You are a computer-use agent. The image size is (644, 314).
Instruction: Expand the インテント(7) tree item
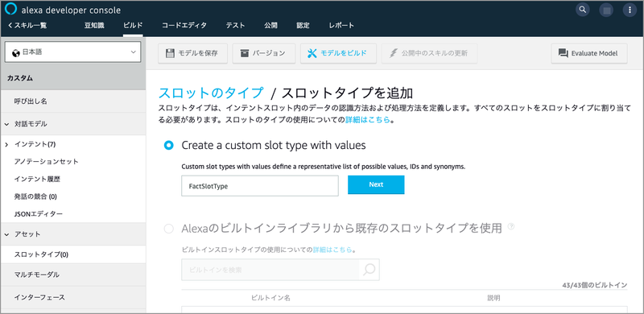7,144
